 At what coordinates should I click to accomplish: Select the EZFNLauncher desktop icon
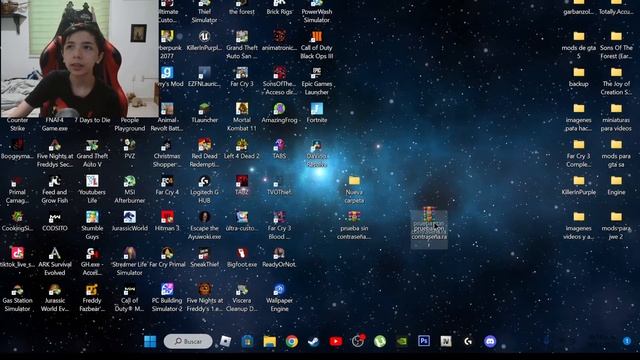pos(204,77)
